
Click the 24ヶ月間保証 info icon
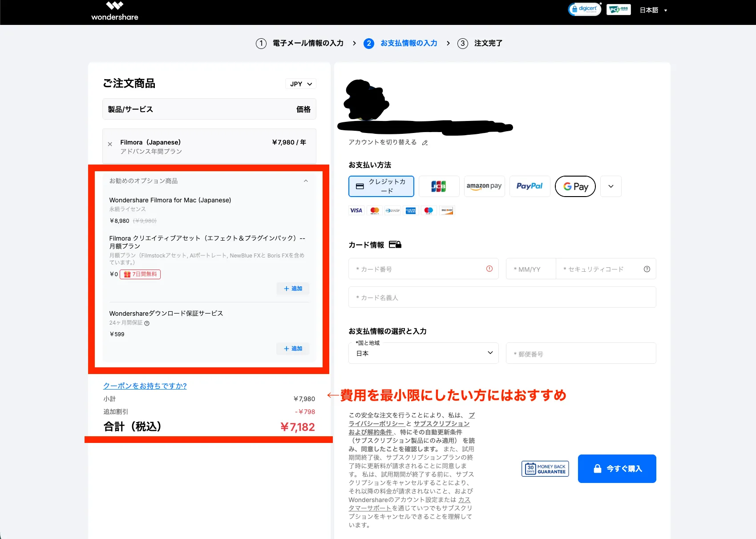tap(147, 323)
